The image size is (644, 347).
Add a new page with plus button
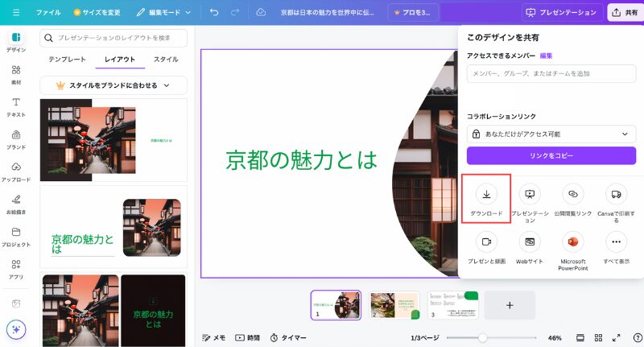point(510,305)
